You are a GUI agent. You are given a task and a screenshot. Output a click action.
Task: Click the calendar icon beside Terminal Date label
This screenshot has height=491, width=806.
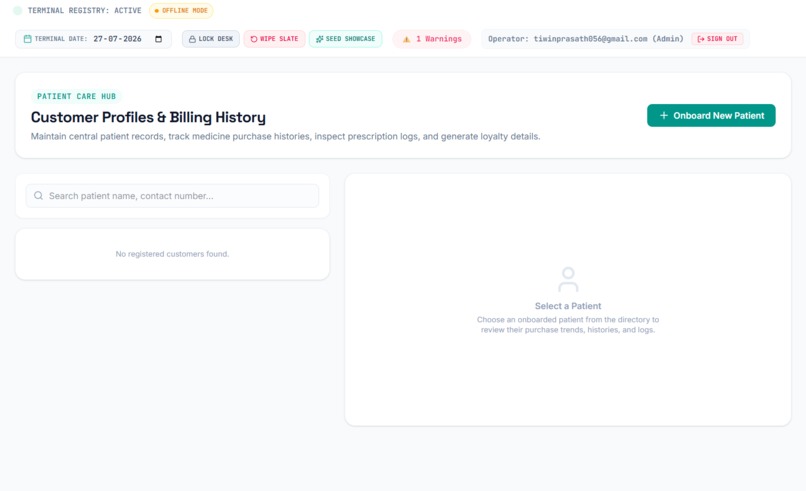28,39
